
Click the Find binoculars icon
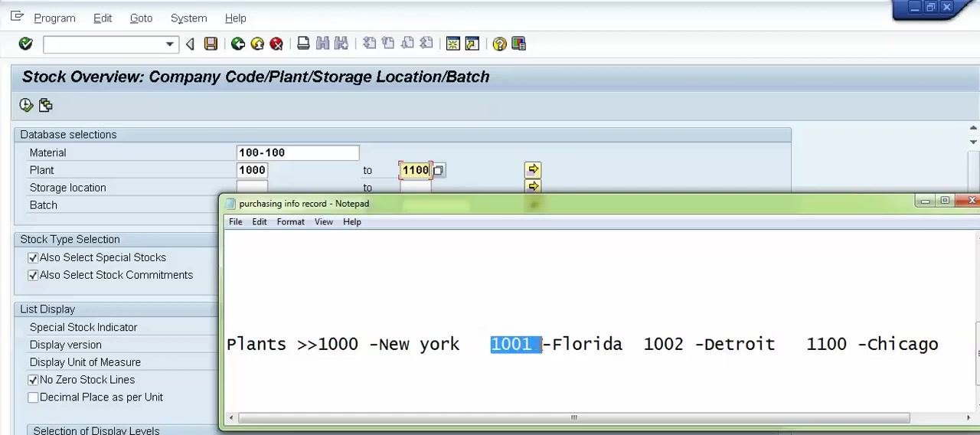[322, 44]
